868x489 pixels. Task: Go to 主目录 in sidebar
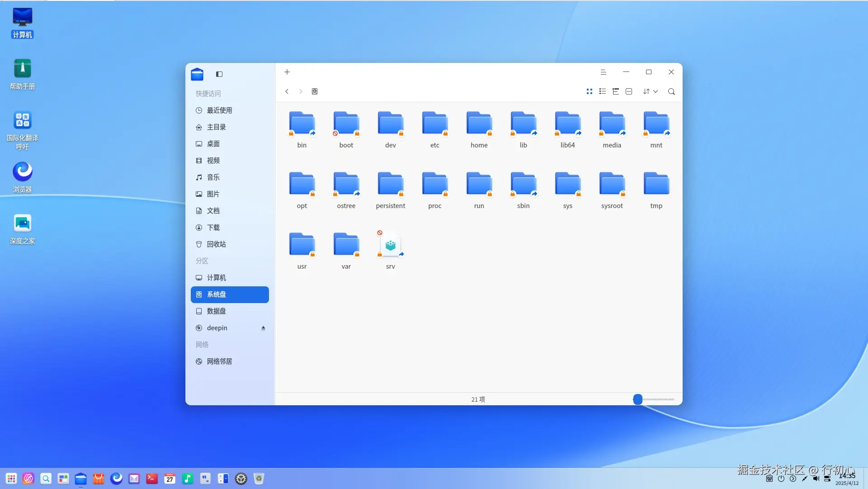pos(216,127)
